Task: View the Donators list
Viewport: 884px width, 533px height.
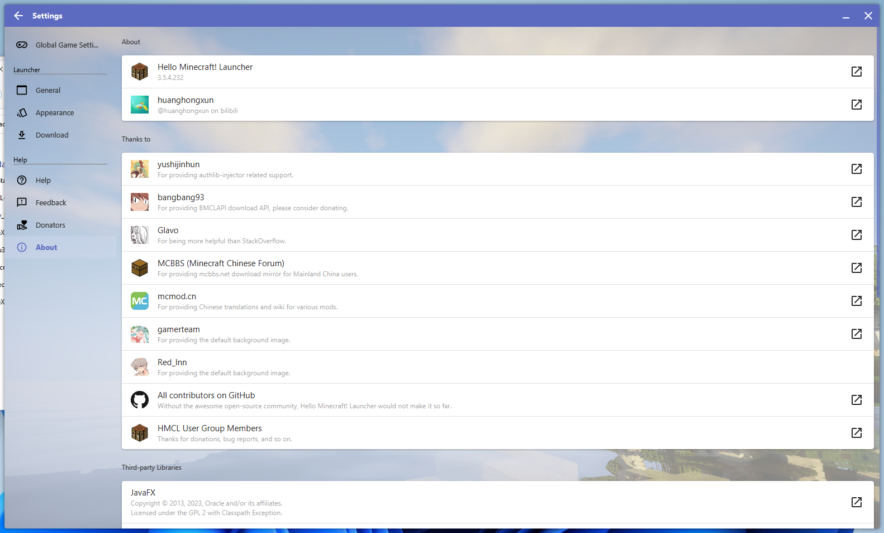Action: click(x=50, y=225)
